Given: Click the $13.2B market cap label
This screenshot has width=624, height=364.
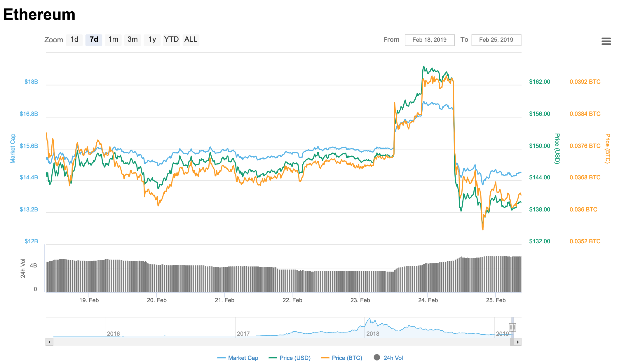Looking at the screenshot, I should [29, 209].
